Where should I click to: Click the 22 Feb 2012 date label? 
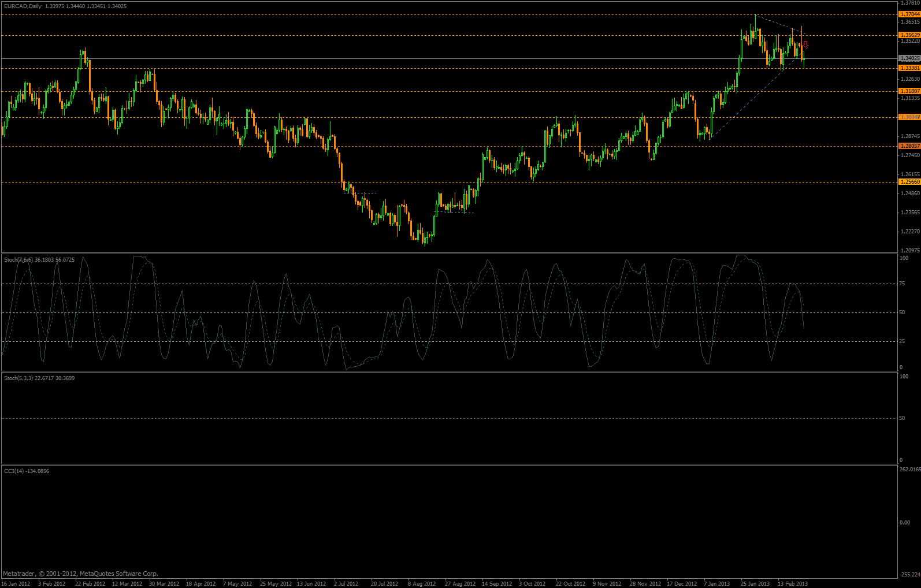tap(90, 583)
